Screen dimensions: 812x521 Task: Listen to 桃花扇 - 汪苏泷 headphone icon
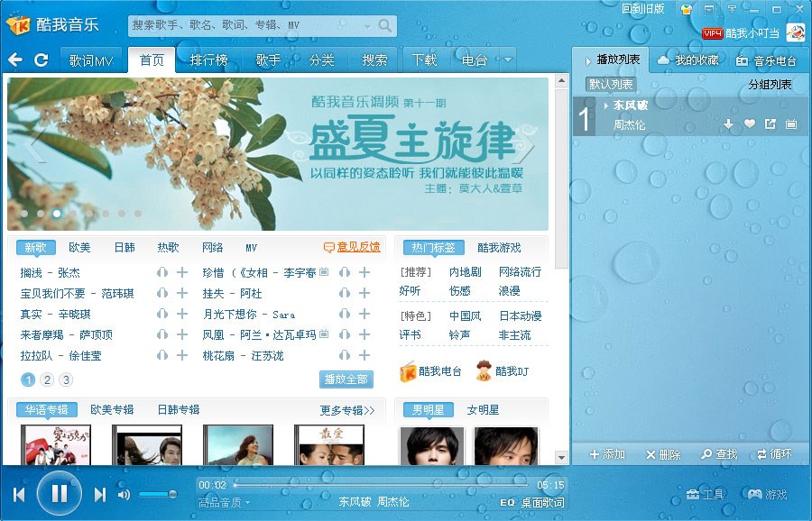pyautogui.click(x=345, y=355)
